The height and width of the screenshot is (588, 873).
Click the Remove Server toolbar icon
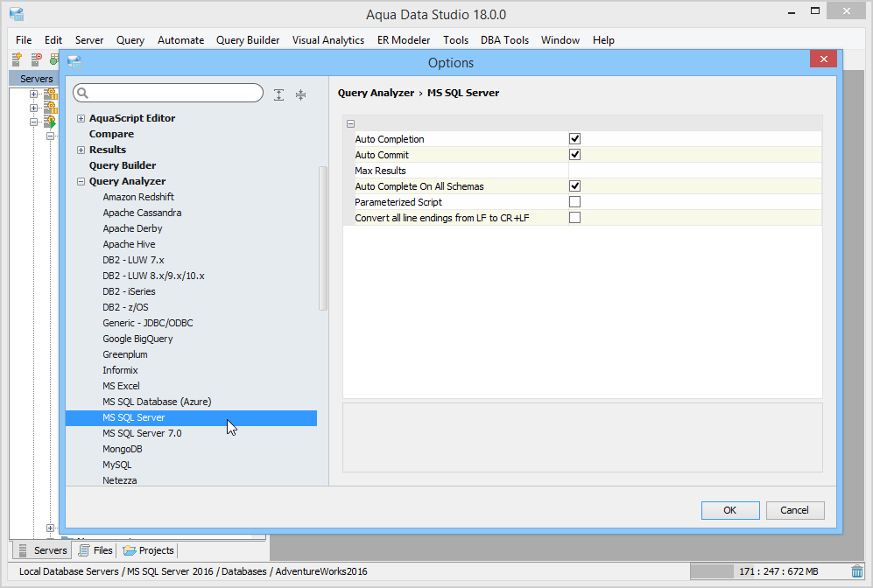(36, 59)
